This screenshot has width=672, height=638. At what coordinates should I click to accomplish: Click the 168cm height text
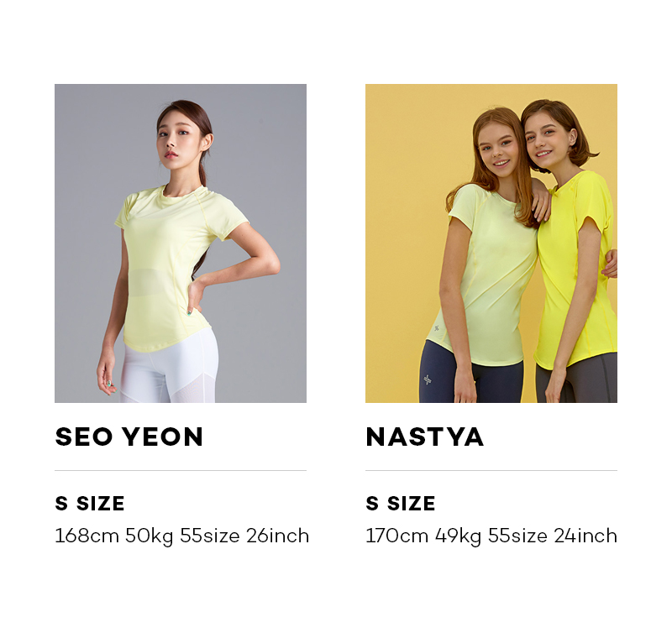click(87, 536)
